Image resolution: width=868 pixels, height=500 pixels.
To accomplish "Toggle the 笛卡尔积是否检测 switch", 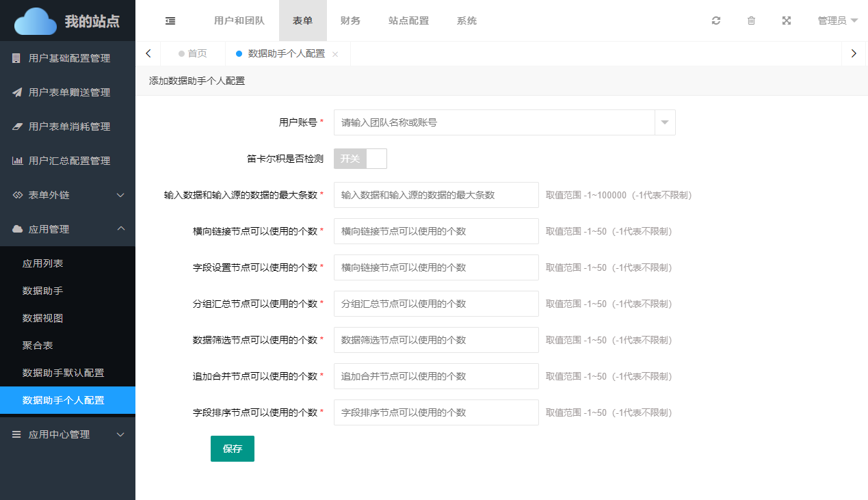I will click(360, 159).
